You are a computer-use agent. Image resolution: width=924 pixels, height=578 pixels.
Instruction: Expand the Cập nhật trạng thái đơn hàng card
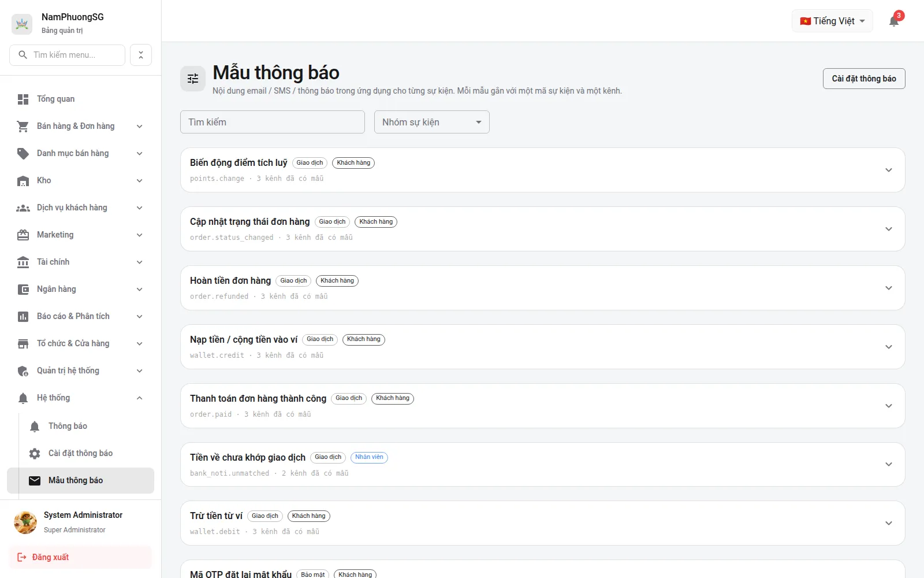[889, 229]
